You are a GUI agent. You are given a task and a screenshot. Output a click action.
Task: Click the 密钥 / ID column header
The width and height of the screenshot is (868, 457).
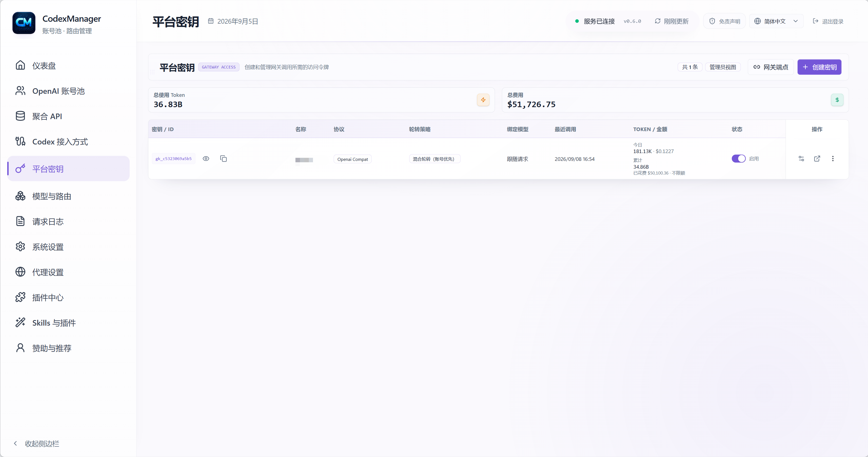click(x=163, y=129)
